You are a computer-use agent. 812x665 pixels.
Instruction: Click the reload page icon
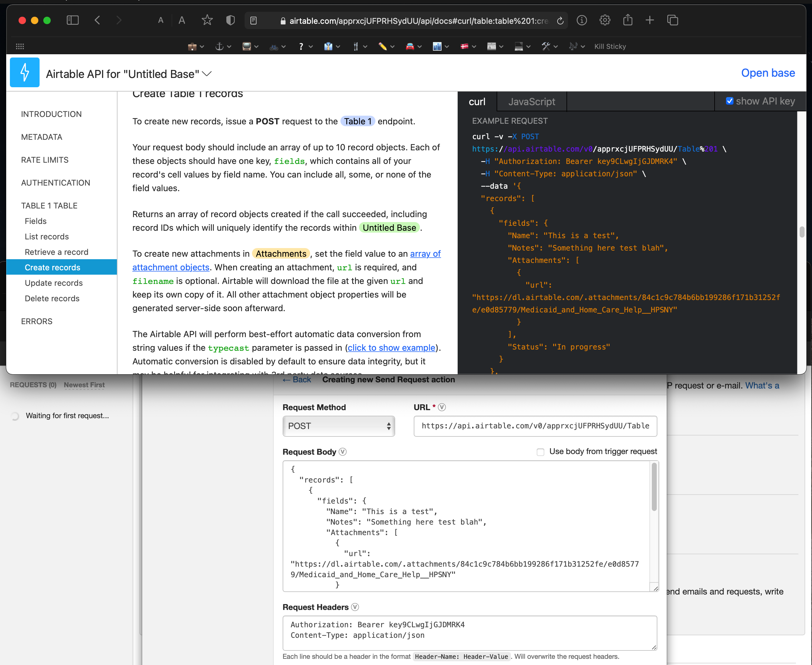click(x=560, y=20)
